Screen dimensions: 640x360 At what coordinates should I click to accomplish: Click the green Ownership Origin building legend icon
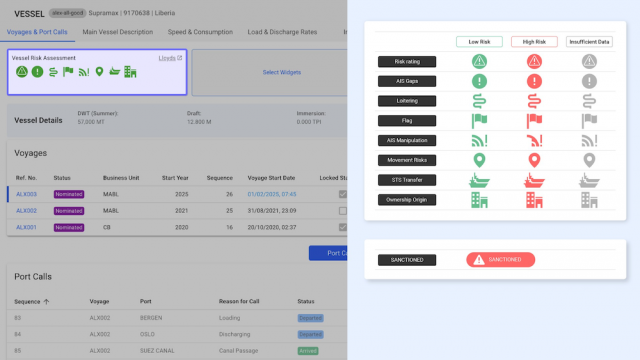click(x=479, y=200)
